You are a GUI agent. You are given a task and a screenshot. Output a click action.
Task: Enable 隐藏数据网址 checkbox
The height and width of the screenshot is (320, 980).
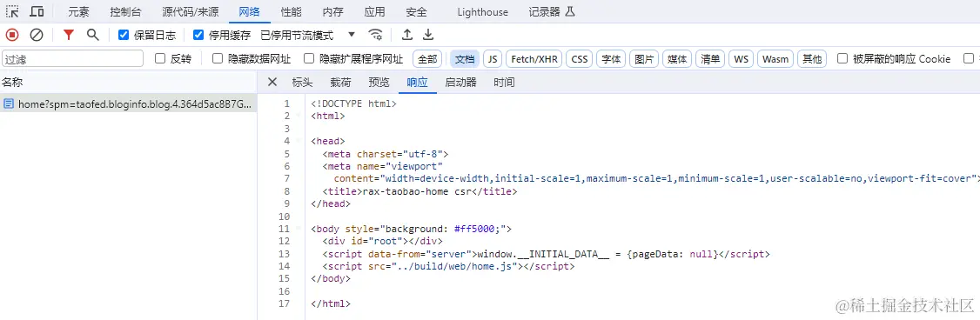pyautogui.click(x=218, y=59)
